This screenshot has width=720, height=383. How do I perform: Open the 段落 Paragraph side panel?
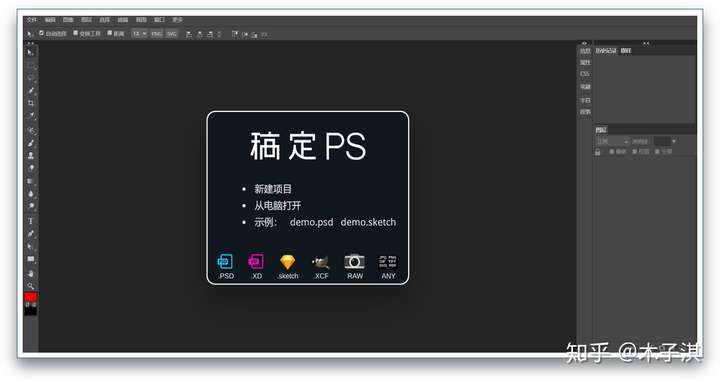click(585, 112)
